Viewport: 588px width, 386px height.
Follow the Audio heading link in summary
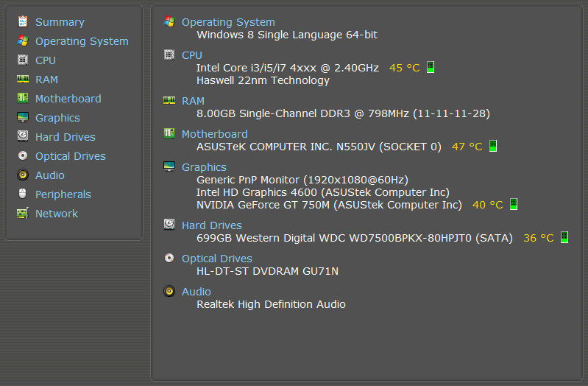196,292
